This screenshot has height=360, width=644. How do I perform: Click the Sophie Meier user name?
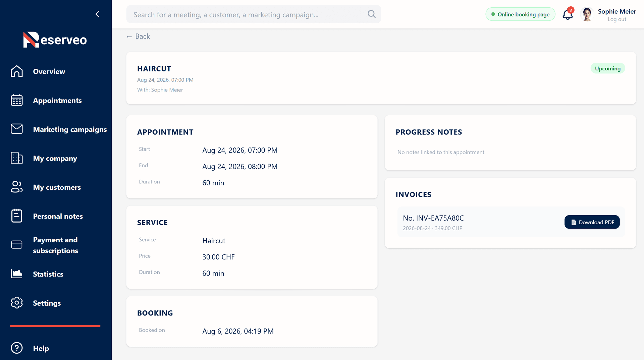[x=617, y=11]
